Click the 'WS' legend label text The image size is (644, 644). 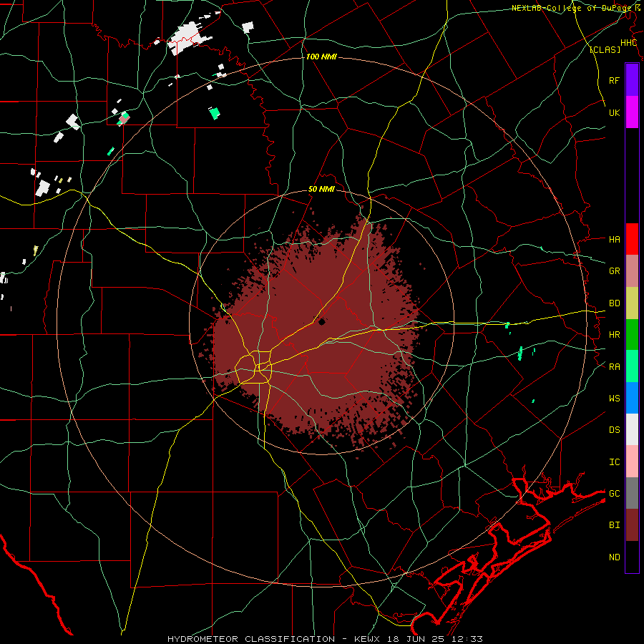point(614,399)
